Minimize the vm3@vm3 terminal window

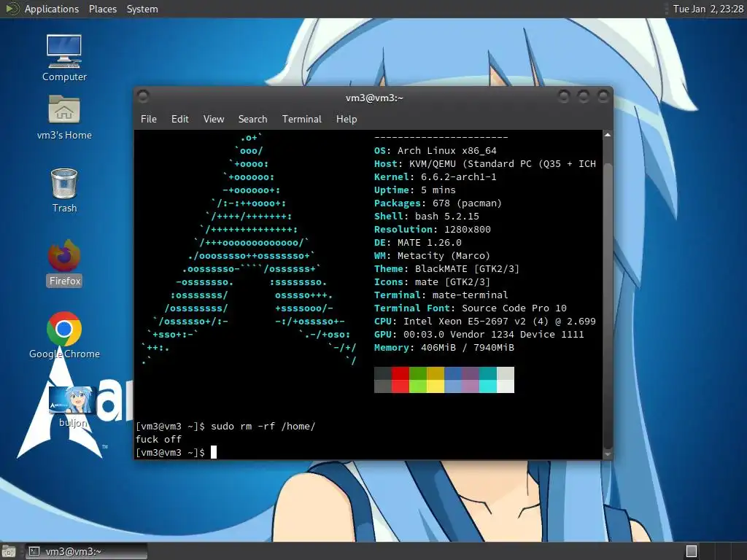[x=564, y=97]
